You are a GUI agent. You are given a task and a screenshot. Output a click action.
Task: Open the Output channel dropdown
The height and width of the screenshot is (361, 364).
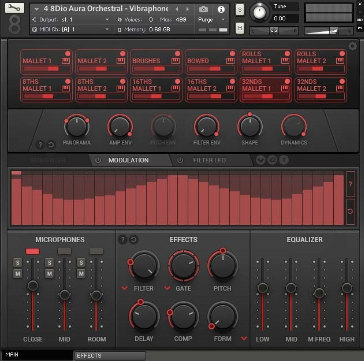71,20
